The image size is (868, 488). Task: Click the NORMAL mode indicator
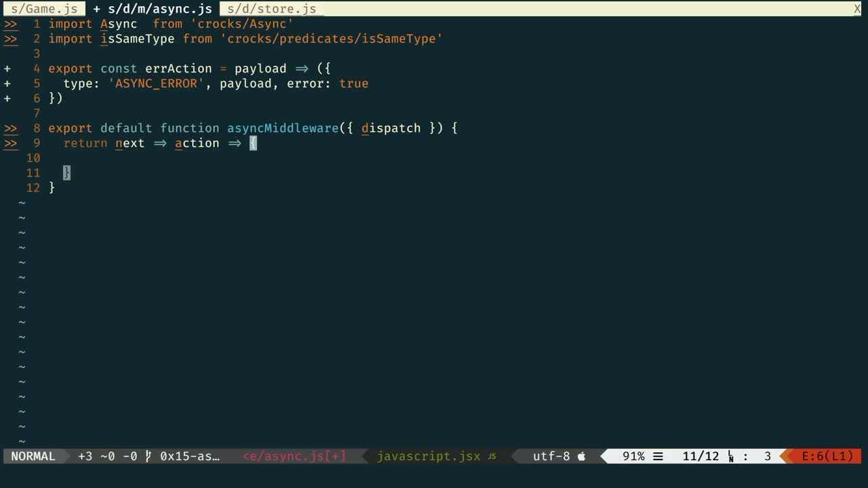pos(33,456)
